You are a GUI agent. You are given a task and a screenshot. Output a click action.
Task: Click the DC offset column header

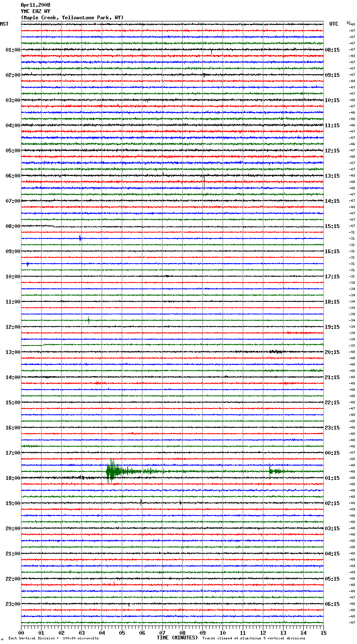click(349, 23)
